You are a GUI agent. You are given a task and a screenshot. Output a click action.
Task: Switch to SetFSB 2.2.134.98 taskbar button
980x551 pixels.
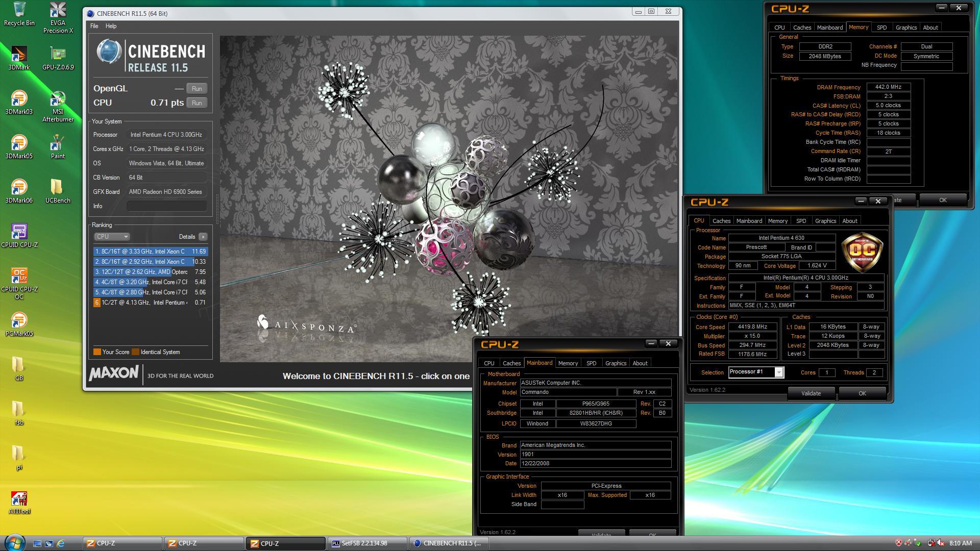(366, 543)
